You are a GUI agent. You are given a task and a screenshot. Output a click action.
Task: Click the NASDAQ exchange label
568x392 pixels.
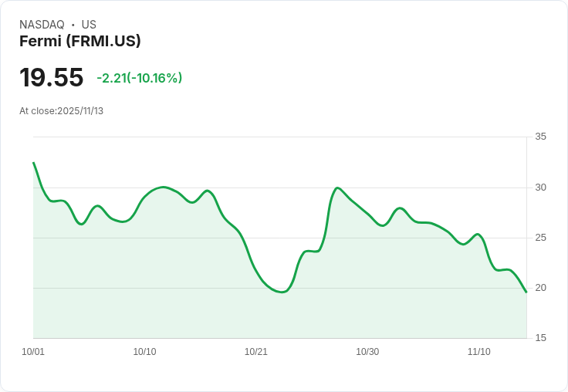[x=42, y=25]
